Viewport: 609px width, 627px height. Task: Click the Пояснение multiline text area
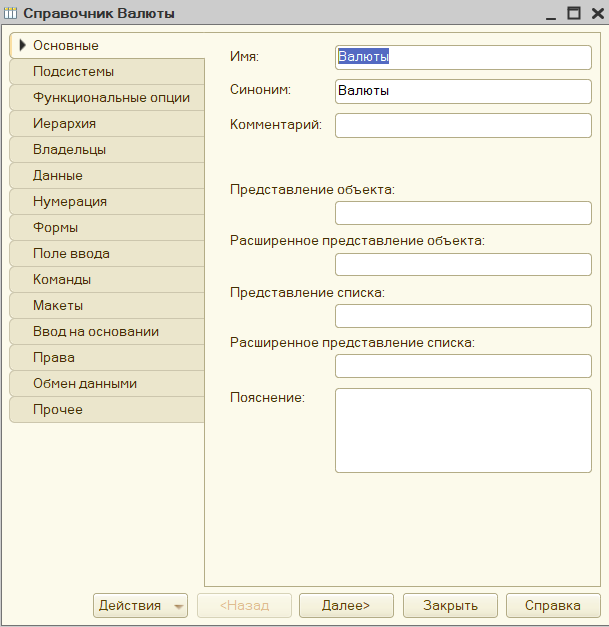(x=463, y=430)
